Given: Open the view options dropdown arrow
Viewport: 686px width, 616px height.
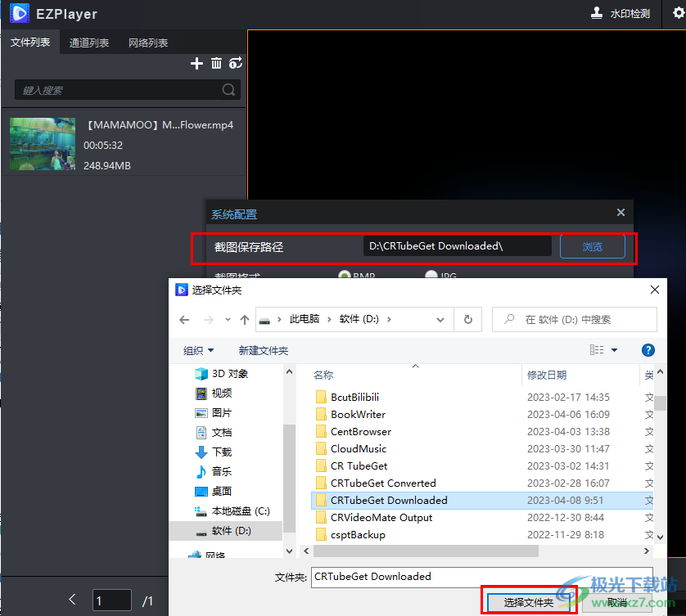Looking at the screenshot, I should [x=614, y=350].
